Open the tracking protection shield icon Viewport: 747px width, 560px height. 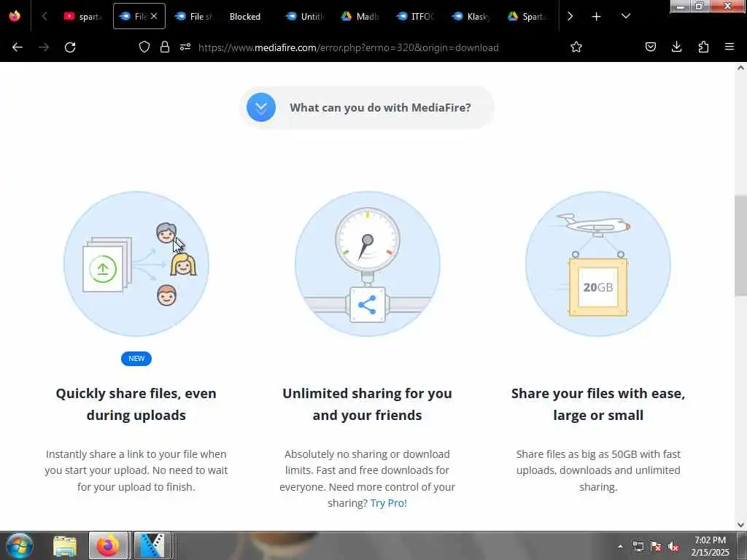click(x=144, y=47)
